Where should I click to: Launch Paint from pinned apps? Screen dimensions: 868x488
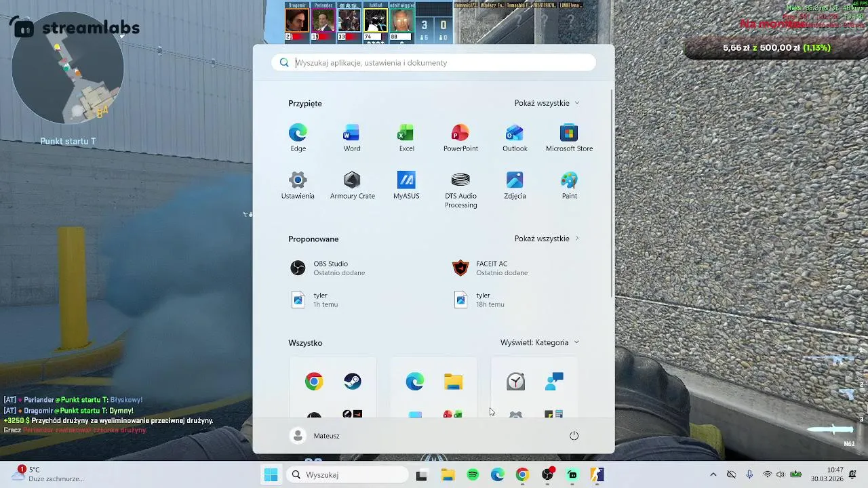click(x=569, y=186)
